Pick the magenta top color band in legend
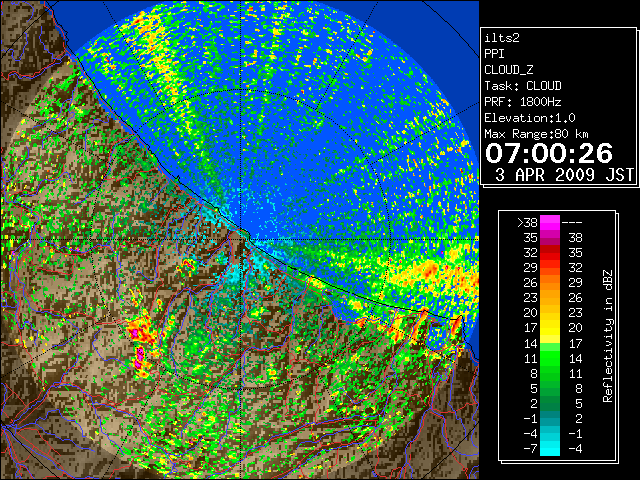This screenshot has width=640, height=480. click(550, 222)
